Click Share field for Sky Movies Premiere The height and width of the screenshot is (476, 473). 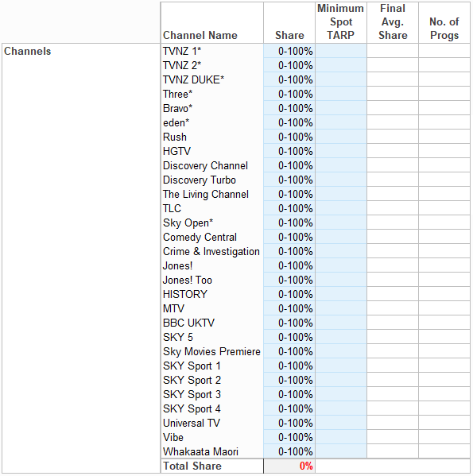tap(289, 351)
